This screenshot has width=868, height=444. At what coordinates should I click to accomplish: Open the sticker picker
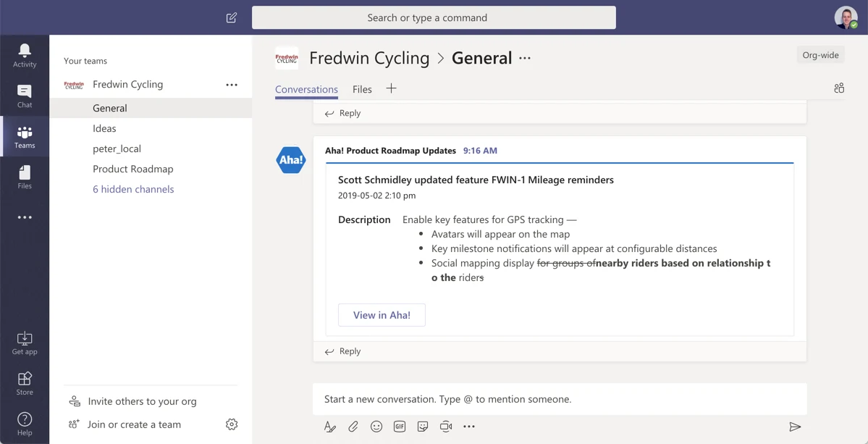[x=423, y=427]
